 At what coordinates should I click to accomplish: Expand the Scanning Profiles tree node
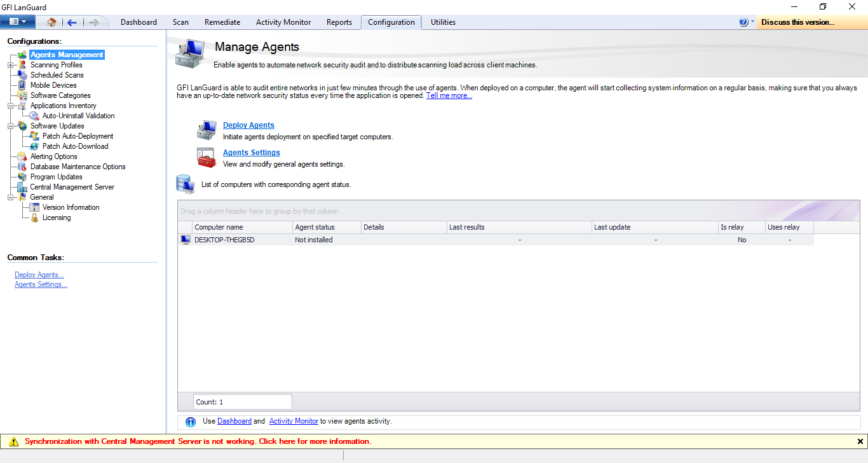10,65
